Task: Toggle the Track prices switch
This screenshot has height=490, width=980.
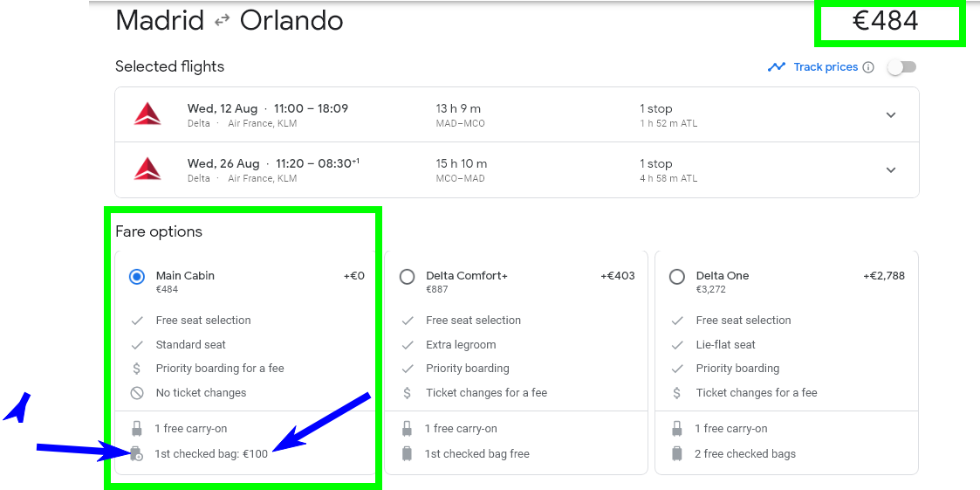Action: 901,67
